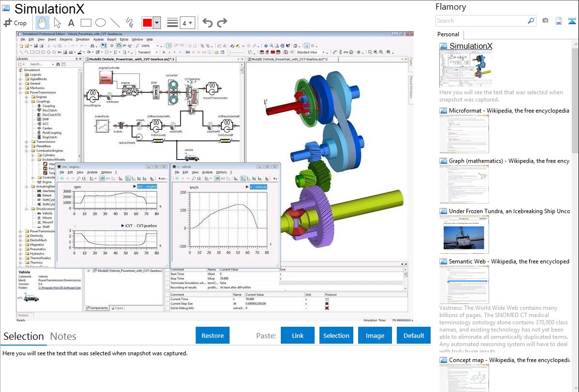Click the "Stop Time" parameter row
Screen dimensions: 579x392
(x=286, y=278)
